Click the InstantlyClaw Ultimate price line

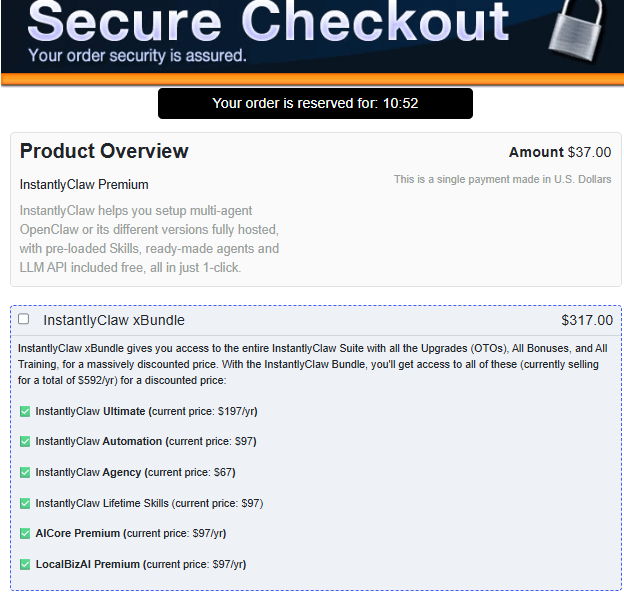click(146, 412)
